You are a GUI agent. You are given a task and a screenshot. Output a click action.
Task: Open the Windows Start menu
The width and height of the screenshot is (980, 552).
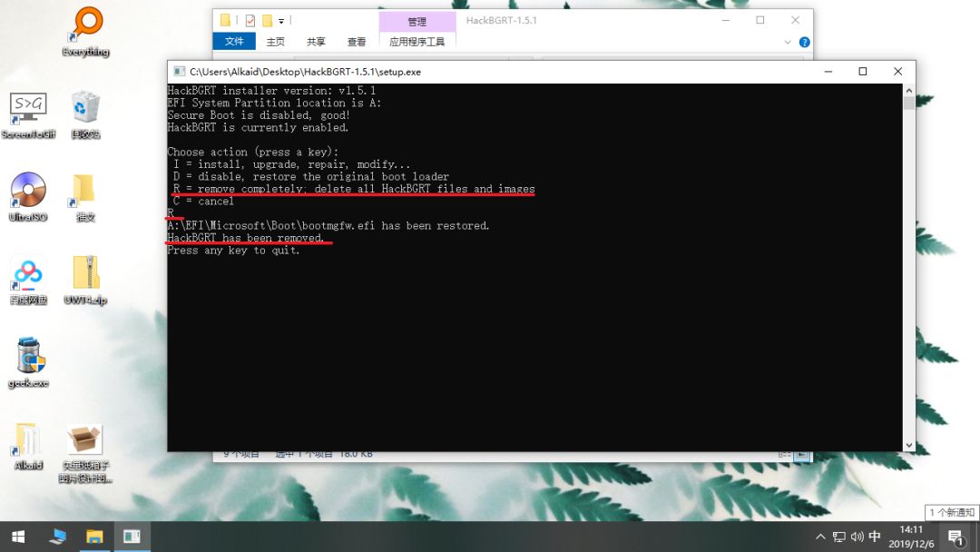[18, 537]
